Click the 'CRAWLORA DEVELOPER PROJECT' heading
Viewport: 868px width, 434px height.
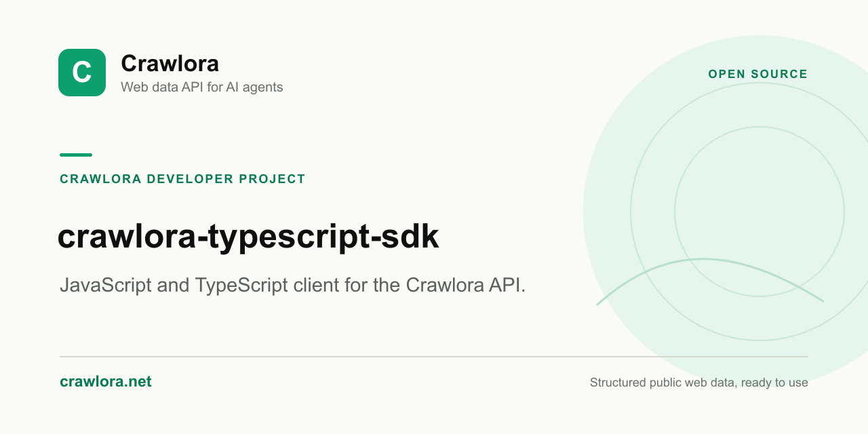point(182,179)
